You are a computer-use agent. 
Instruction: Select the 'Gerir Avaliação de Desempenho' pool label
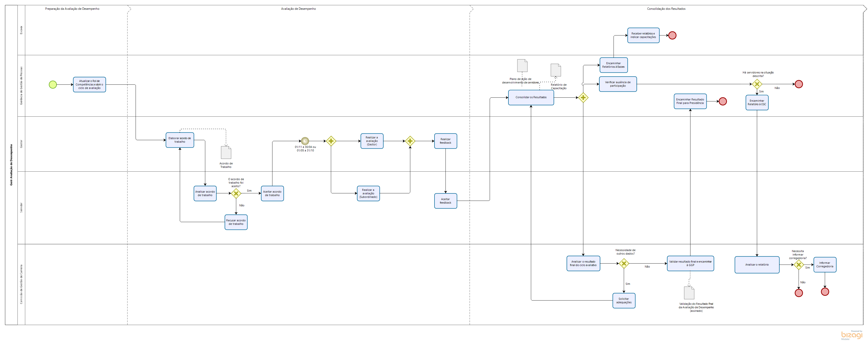click(x=11, y=165)
